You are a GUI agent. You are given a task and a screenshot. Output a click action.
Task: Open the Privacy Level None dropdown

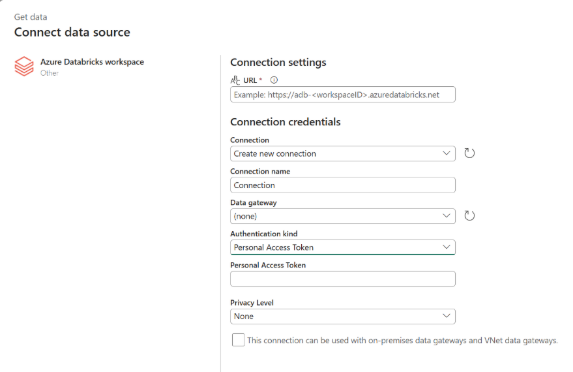pos(343,316)
